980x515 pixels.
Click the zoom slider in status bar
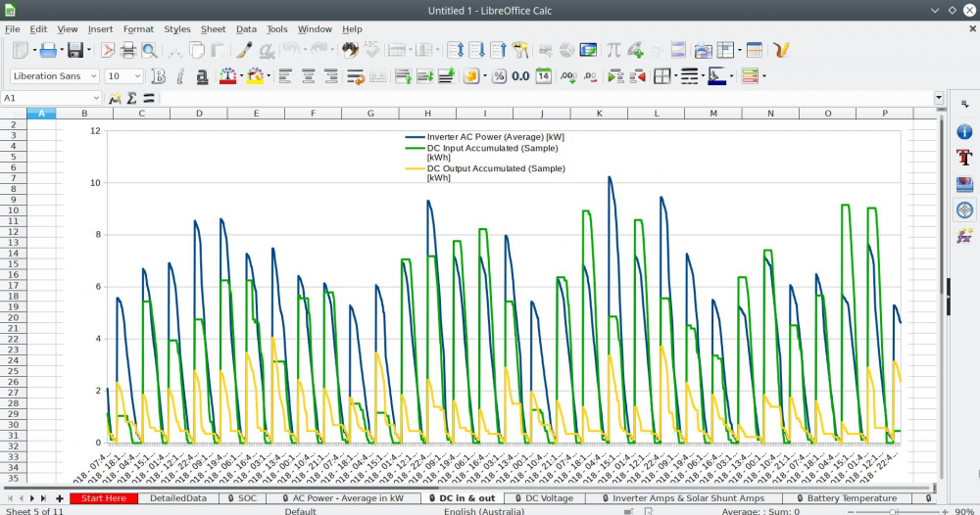[894, 511]
